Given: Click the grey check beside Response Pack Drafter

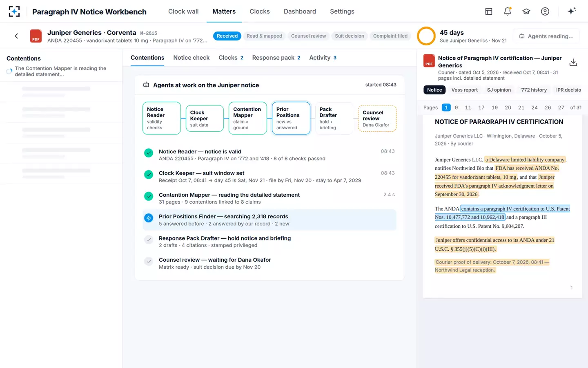Looking at the screenshot, I should click(149, 240).
